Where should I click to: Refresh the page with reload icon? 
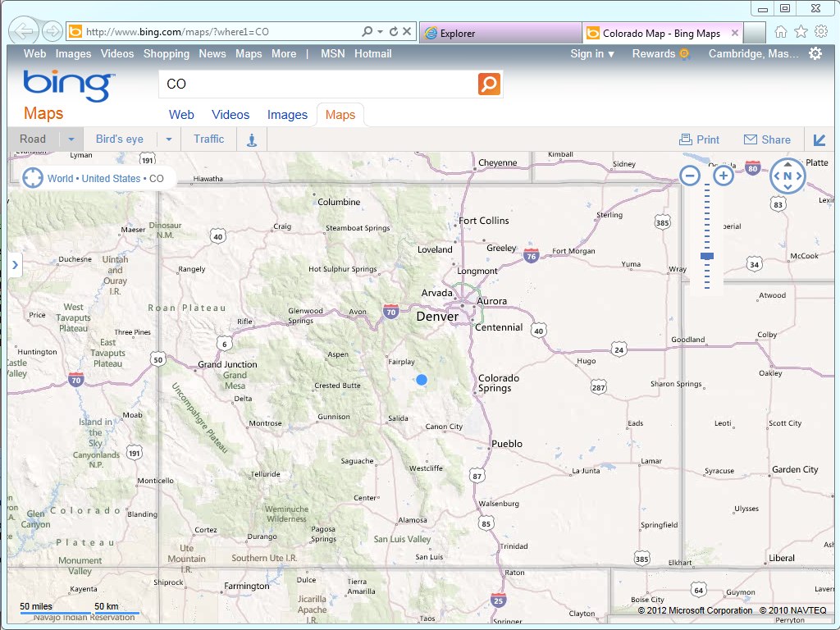click(x=394, y=32)
